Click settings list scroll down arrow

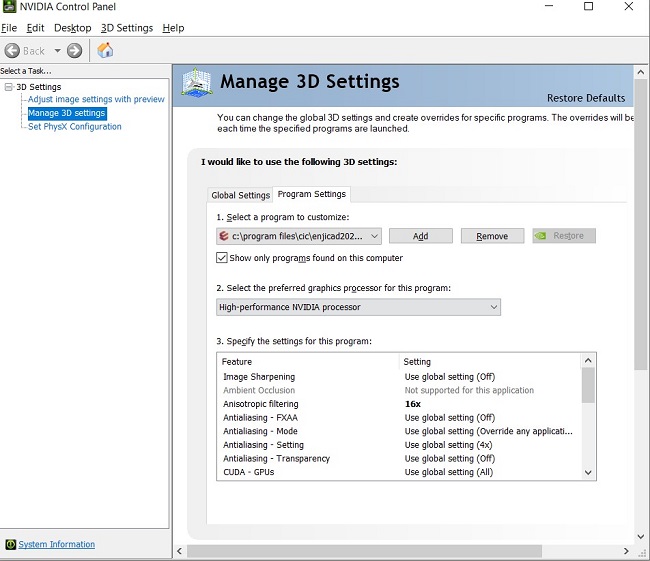[x=588, y=472]
